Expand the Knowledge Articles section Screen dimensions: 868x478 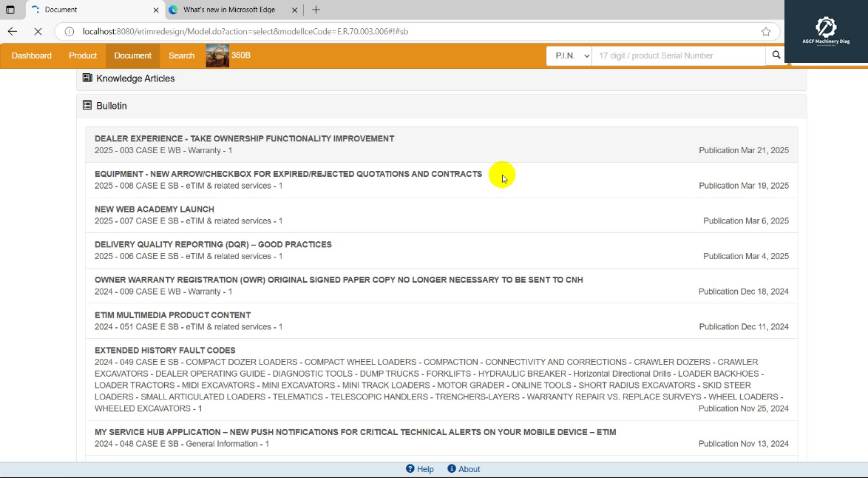point(135,78)
